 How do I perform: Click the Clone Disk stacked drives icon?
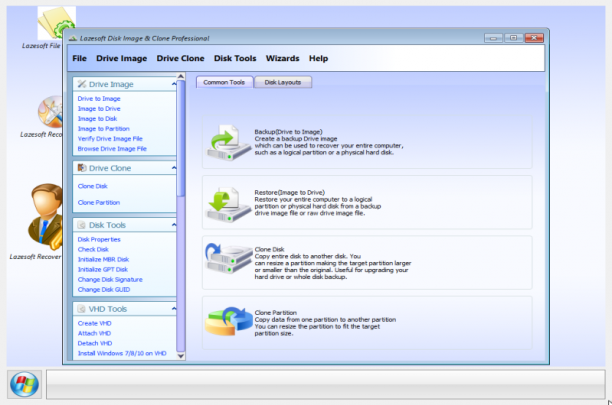(229, 258)
